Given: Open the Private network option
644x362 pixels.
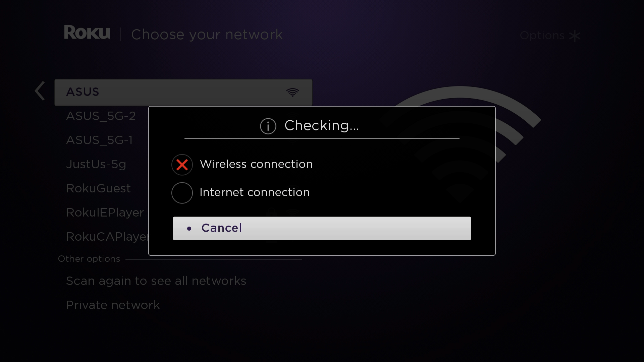Looking at the screenshot, I should [x=113, y=305].
